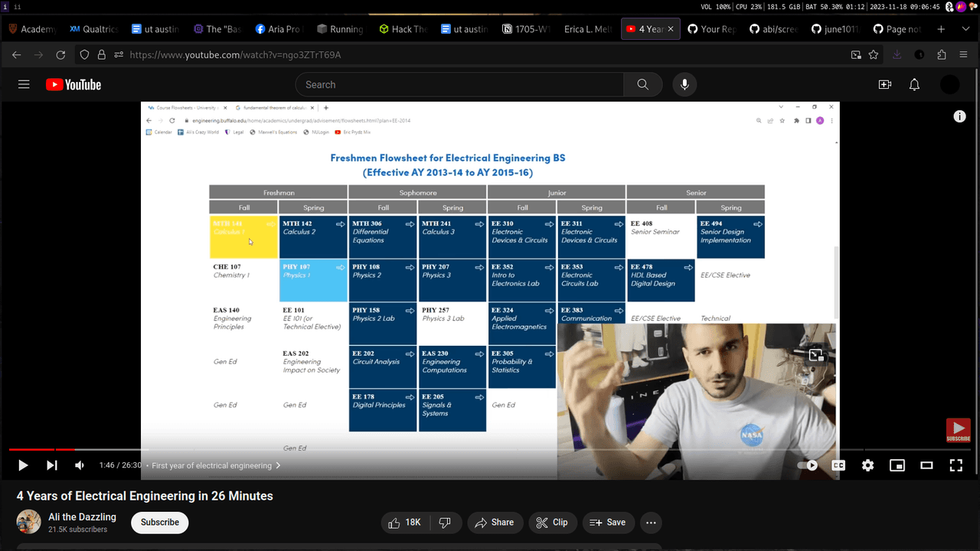
Task: Switch to the Qualtrics browser tab
Action: (93, 29)
